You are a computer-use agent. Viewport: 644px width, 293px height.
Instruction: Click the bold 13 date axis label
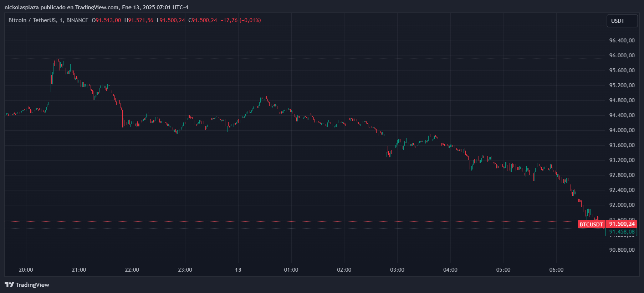point(238,270)
